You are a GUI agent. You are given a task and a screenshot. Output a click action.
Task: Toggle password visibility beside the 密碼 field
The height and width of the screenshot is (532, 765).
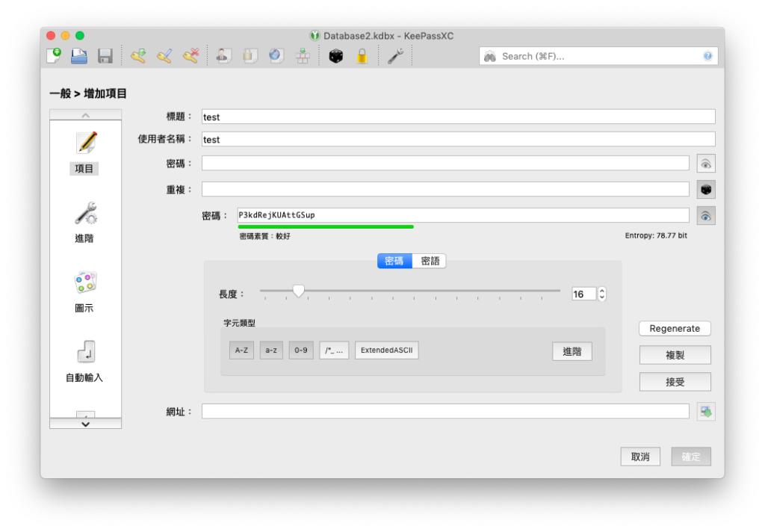point(706,164)
